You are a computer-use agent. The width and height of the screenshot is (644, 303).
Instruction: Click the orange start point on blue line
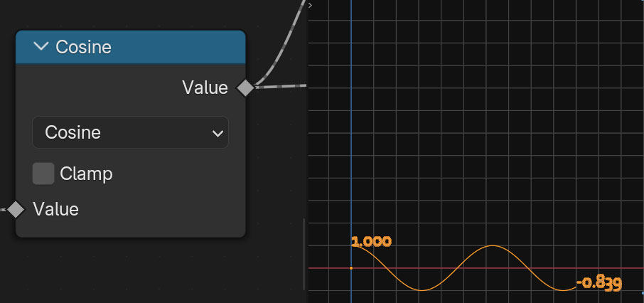pos(351,268)
